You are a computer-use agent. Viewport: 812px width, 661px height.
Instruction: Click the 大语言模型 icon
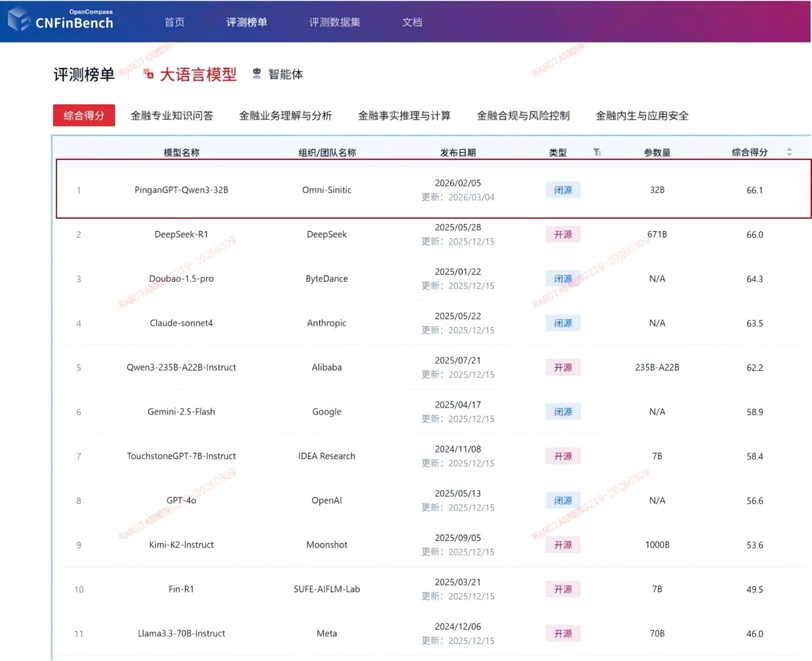click(x=148, y=74)
